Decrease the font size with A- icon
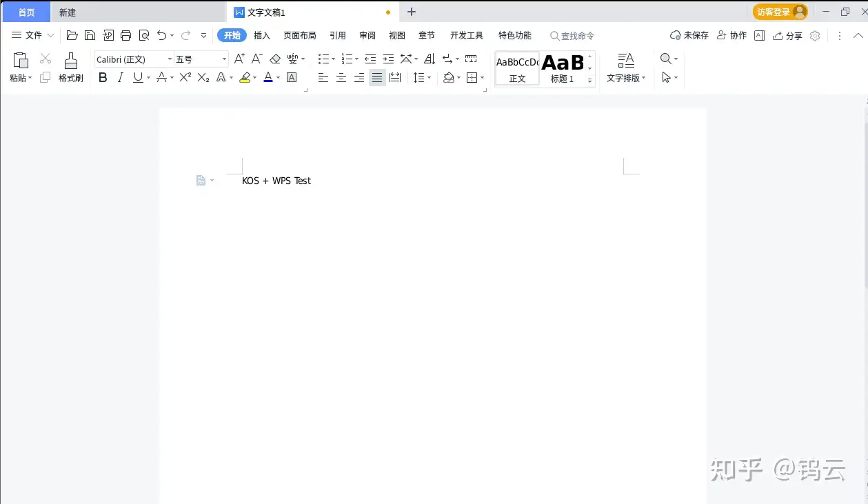This screenshot has height=504, width=868. 256,59
